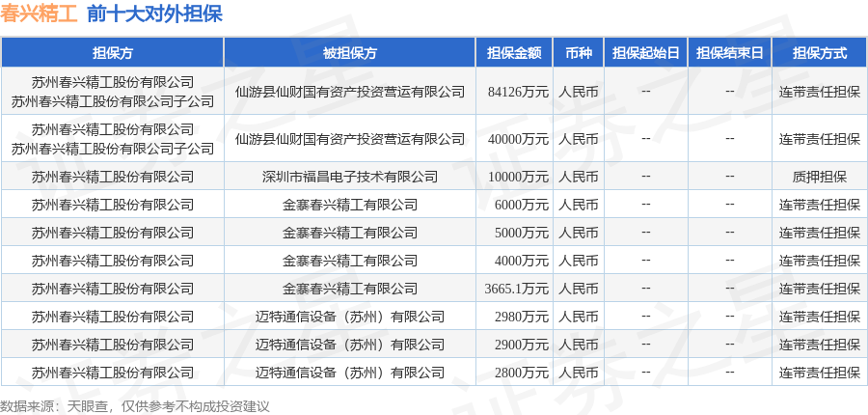Image resolution: width=868 pixels, height=415 pixels.
Task: Select the 担保结束日 column header
Action: 730,53
